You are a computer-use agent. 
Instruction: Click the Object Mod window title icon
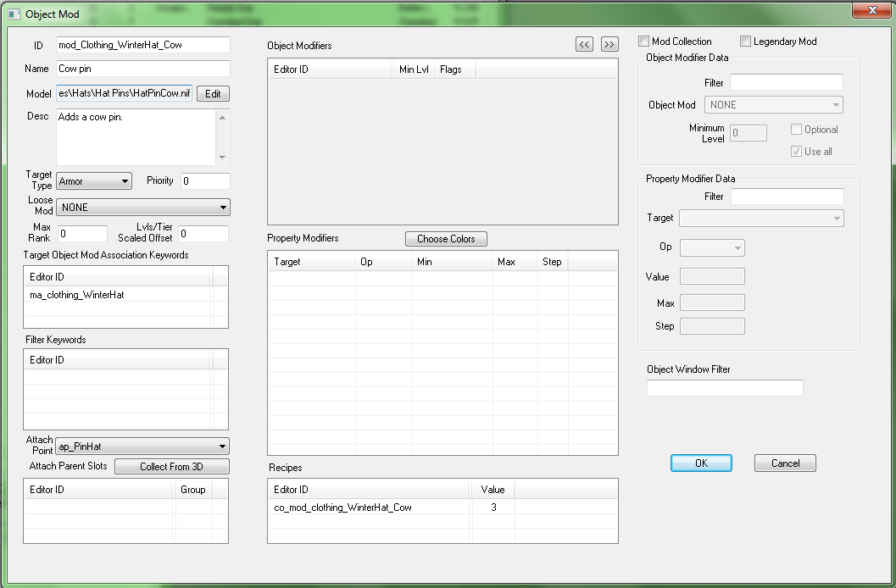coord(14,14)
